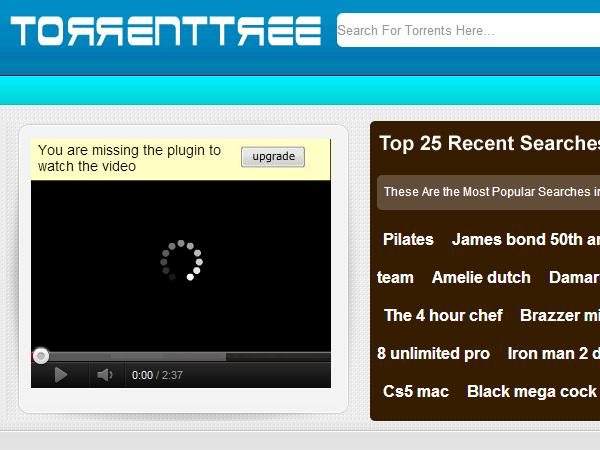Select the Amelie dutch search link
Screen dimensions: 600x450
[481, 277]
